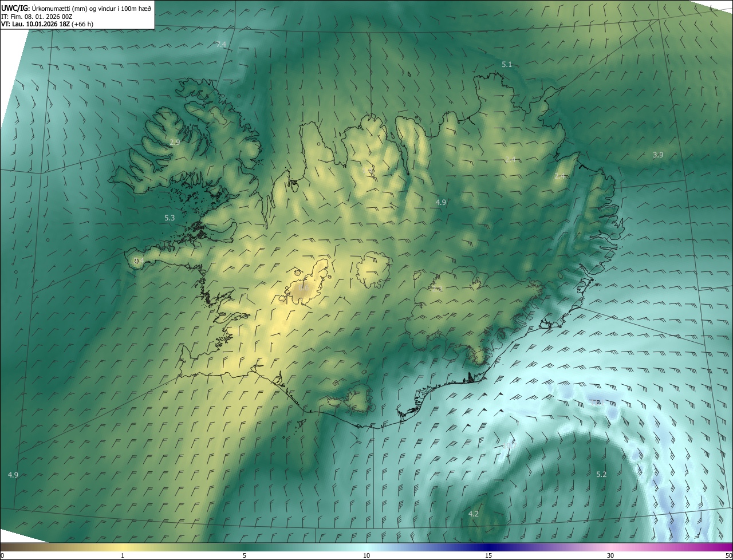Select the initial time line 'IT: Fim. 08. 01. 2026 00Z'
This screenshot has width=733, height=560.
coord(36,16)
